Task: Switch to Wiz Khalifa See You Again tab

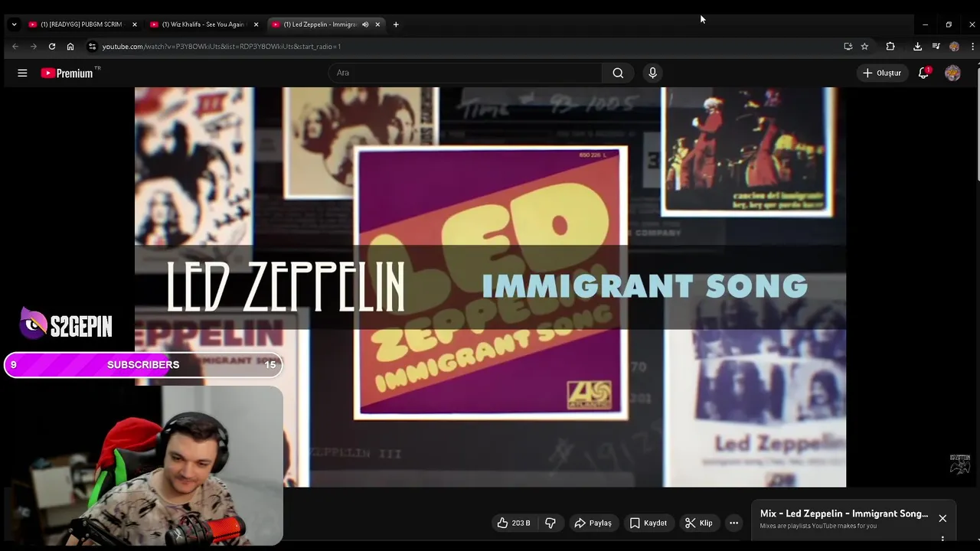Action: (x=204, y=24)
